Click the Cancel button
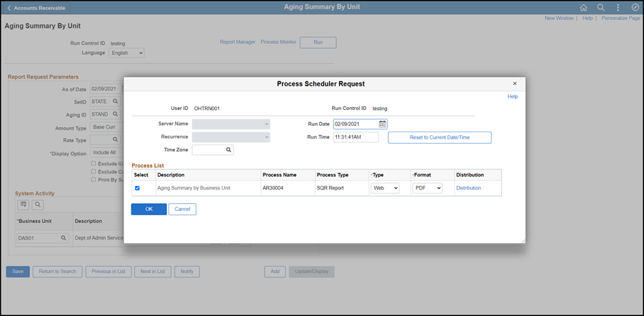Viewport: 644px width, 316px height. tap(182, 209)
